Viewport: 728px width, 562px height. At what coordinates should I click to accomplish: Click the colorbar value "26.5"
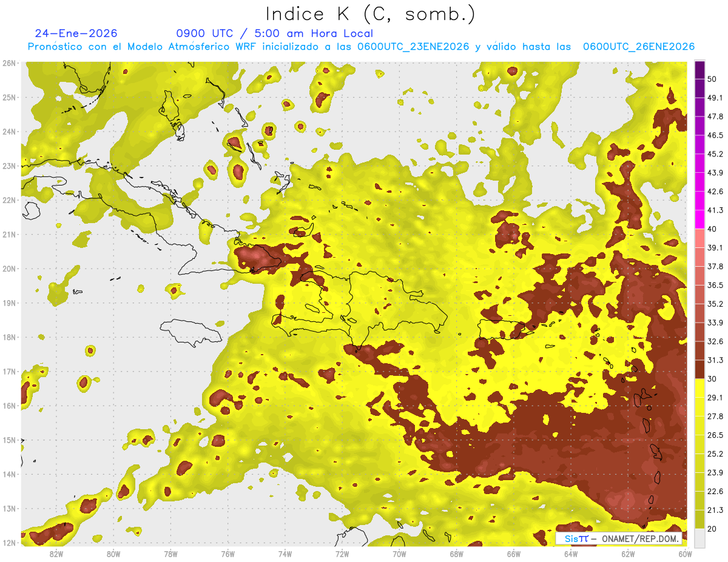tap(716, 435)
